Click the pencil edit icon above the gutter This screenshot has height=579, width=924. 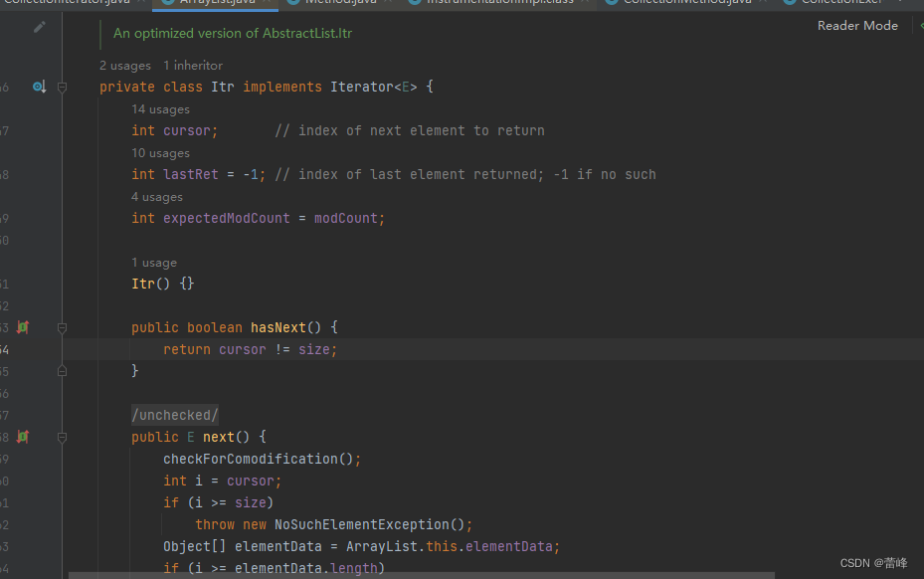[x=38, y=26]
